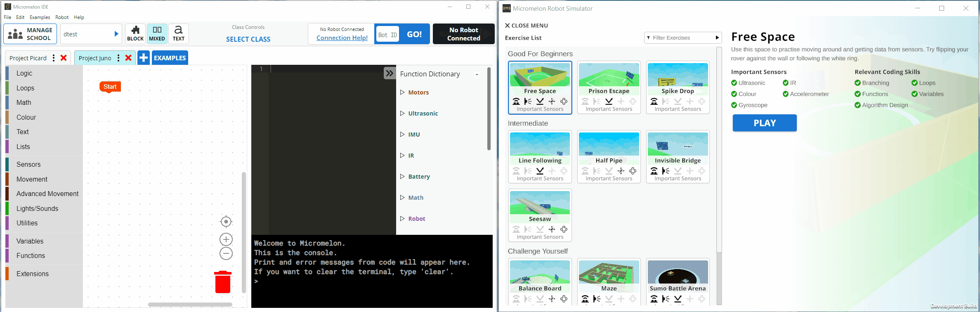Click the center workspace target icon
This screenshot has width=980, height=312.
(226, 222)
